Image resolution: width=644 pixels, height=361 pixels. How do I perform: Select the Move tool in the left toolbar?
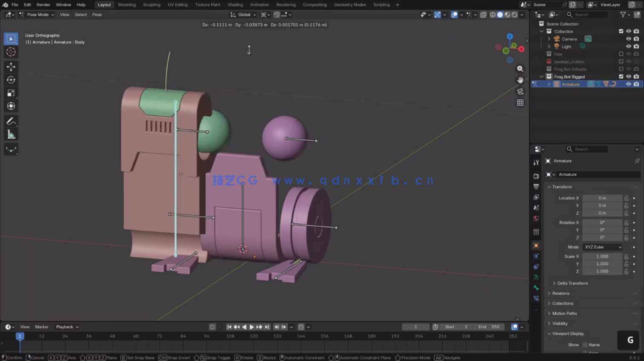11,66
